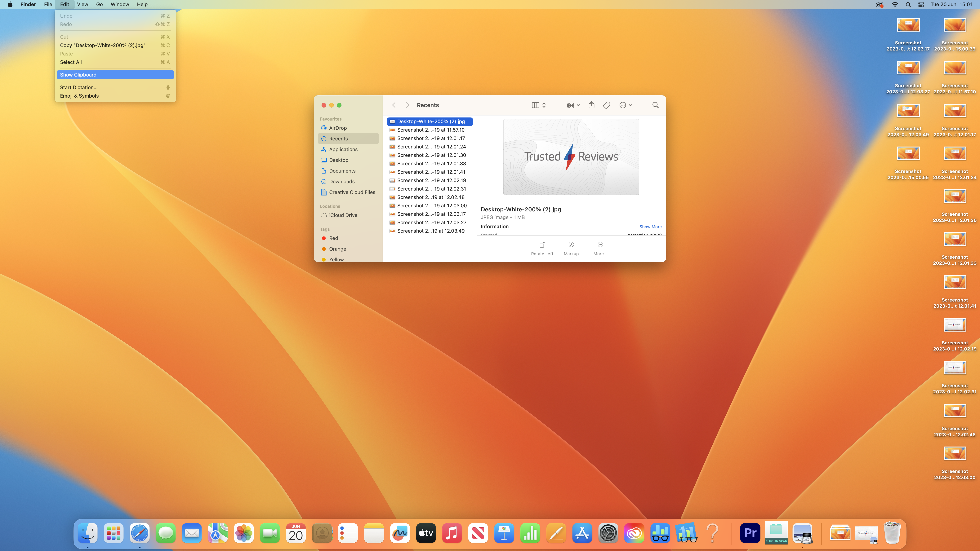The width and height of the screenshot is (980, 551).
Task: Click the Rotate Left icon in preview pane
Action: (x=542, y=245)
